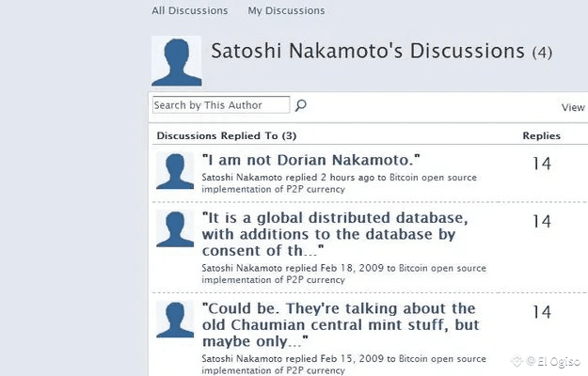This screenshot has width=588, height=376.
Task: Click reply count 14 for global database post
Action: (x=541, y=222)
